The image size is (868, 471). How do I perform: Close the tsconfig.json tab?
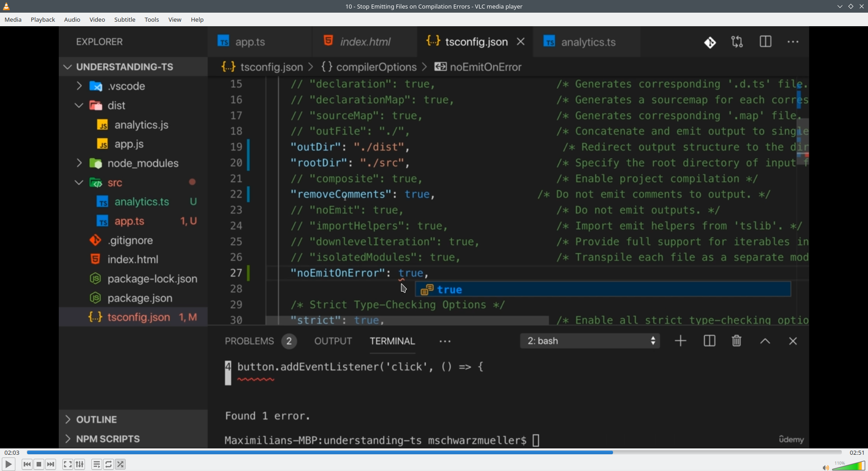click(521, 42)
